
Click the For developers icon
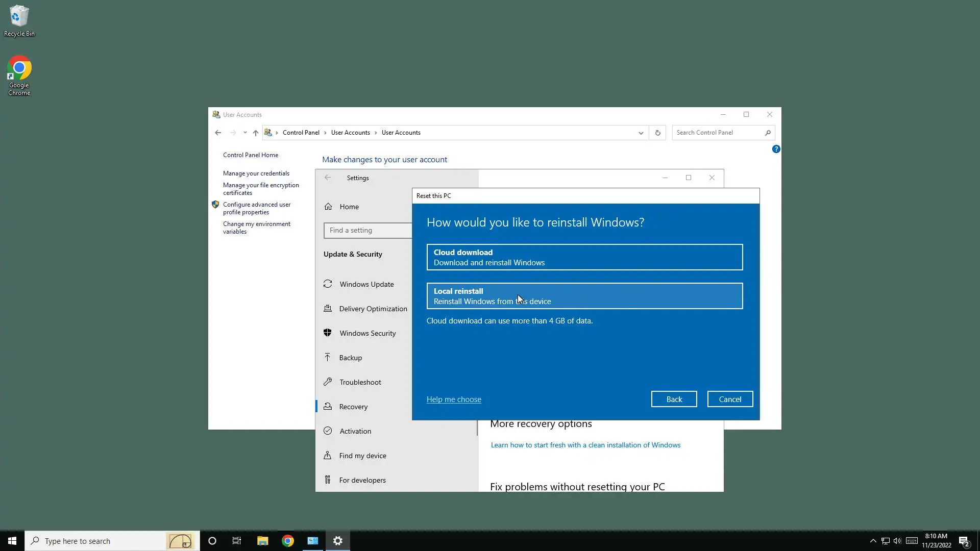(x=328, y=480)
